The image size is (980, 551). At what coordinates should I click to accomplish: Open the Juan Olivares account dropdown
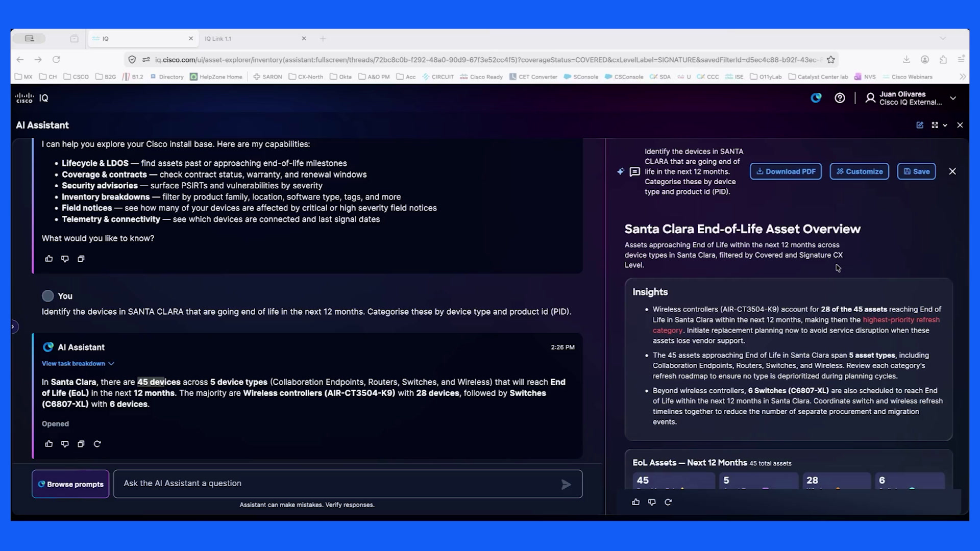pyautogui.click(x=953, y=98)
